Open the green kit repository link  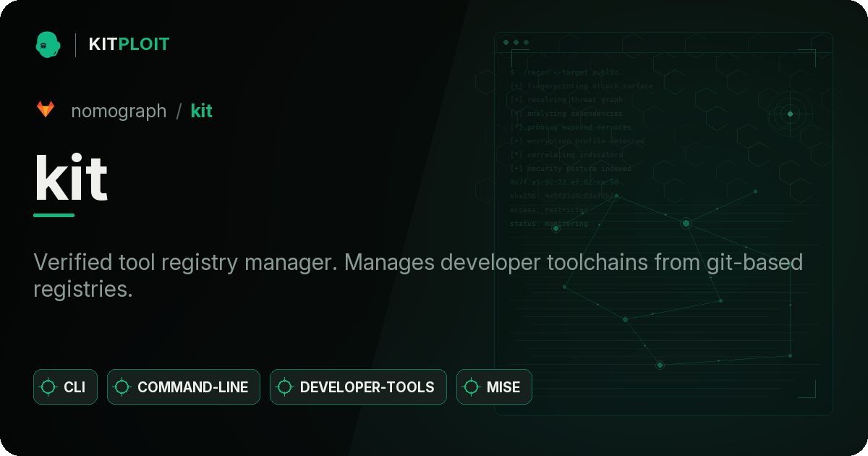click(202, 111)
